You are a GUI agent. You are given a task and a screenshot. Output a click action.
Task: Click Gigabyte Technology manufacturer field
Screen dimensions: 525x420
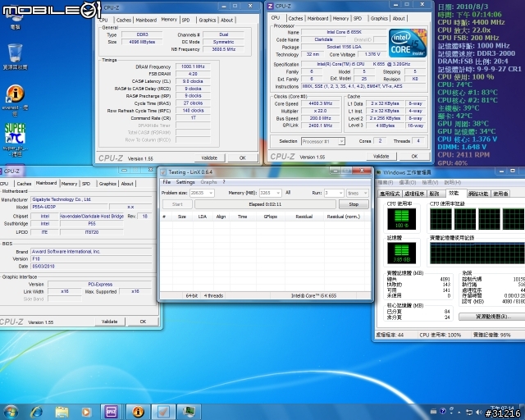tap(91, 199)
